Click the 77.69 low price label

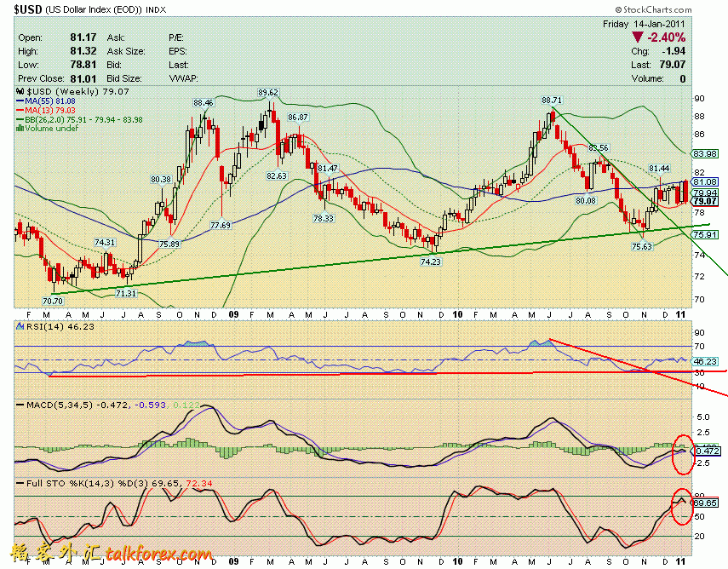(x=221, y=225)
